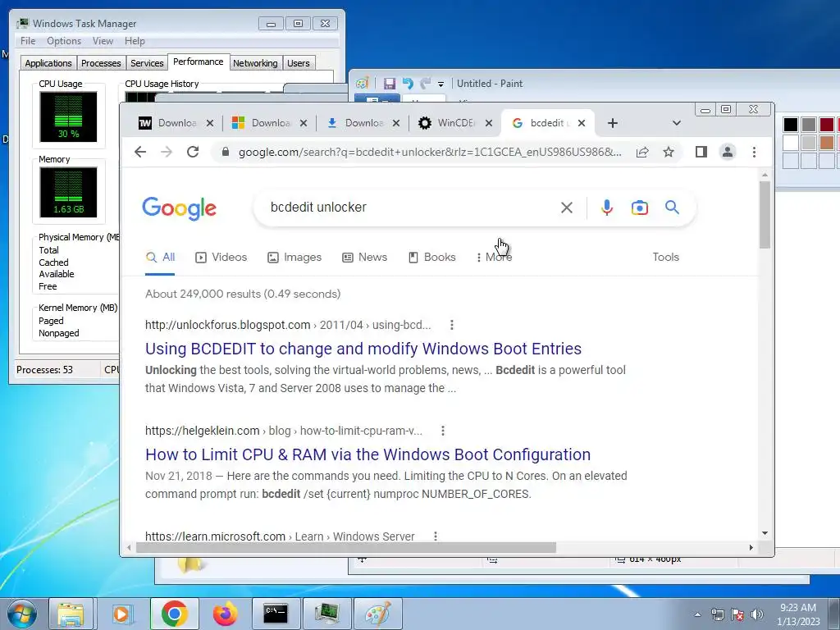Image resolution: width=840 pixels, height=630 pixels.
Task: Open Task Manager Services tab
Action: (x=147, y=63)
